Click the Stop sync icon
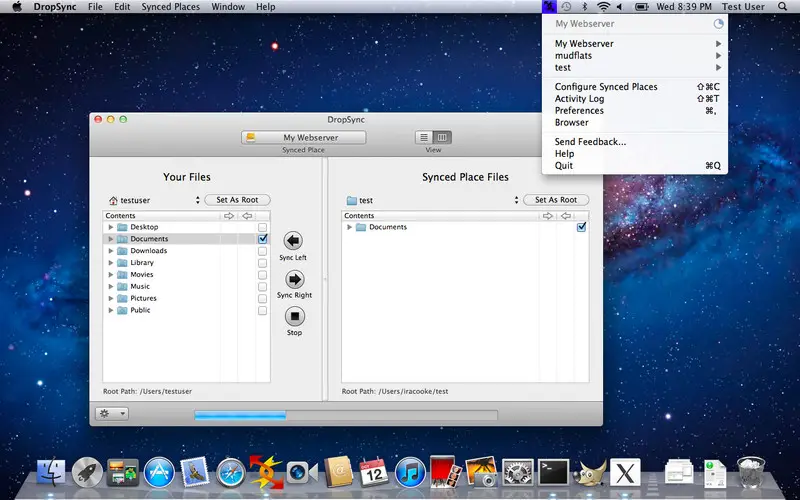The height and width of the screenshot is (500, 800). click(294, 316)
